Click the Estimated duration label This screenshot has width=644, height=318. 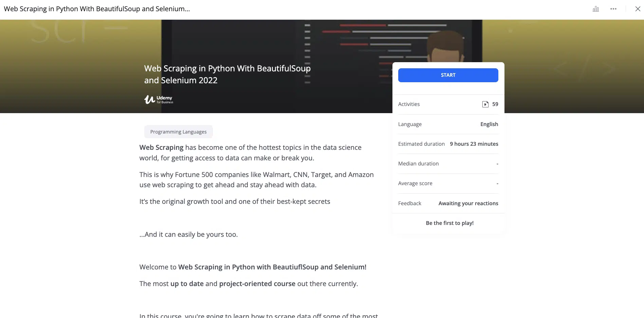[421, 144]
